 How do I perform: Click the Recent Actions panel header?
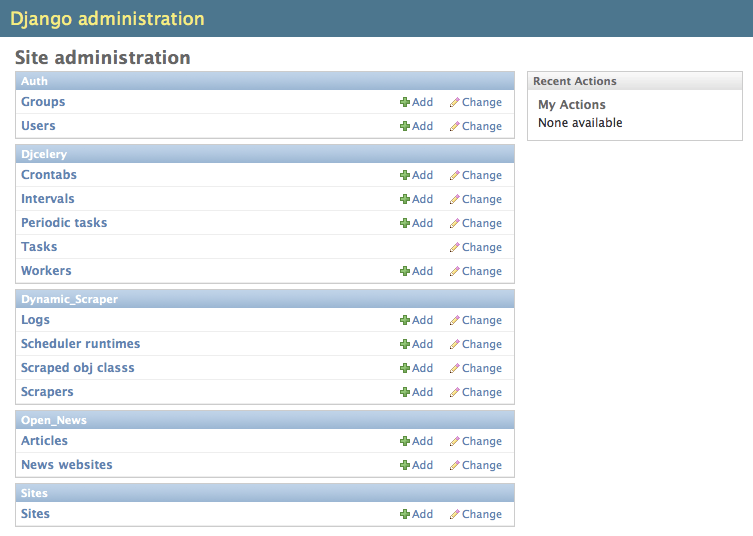pos(635,81)
